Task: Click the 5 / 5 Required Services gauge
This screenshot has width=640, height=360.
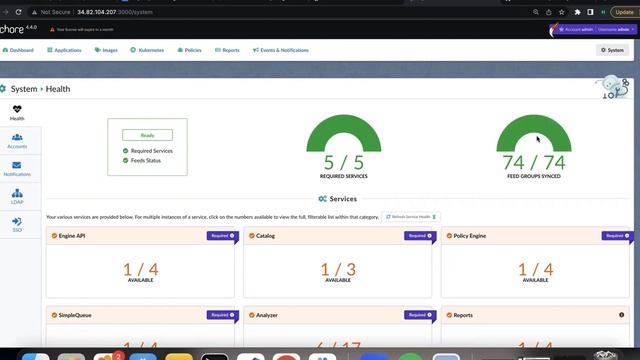Action: pyautogui.click(x=344, y=146)
